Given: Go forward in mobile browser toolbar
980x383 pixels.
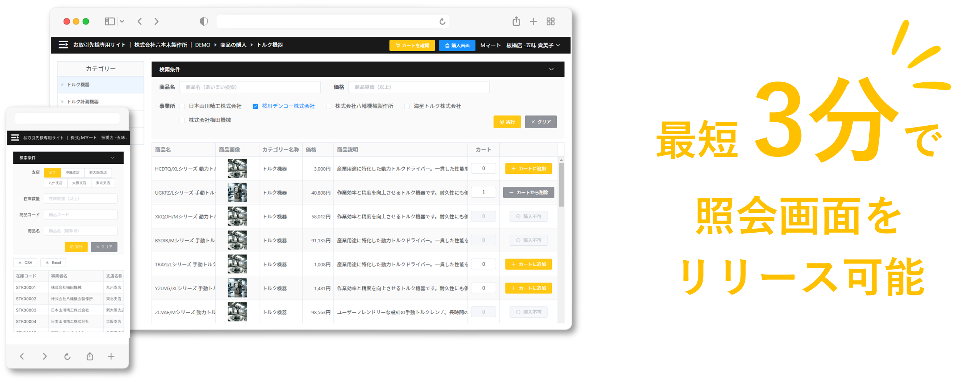Looking at the screenshot, I should 45,356.
